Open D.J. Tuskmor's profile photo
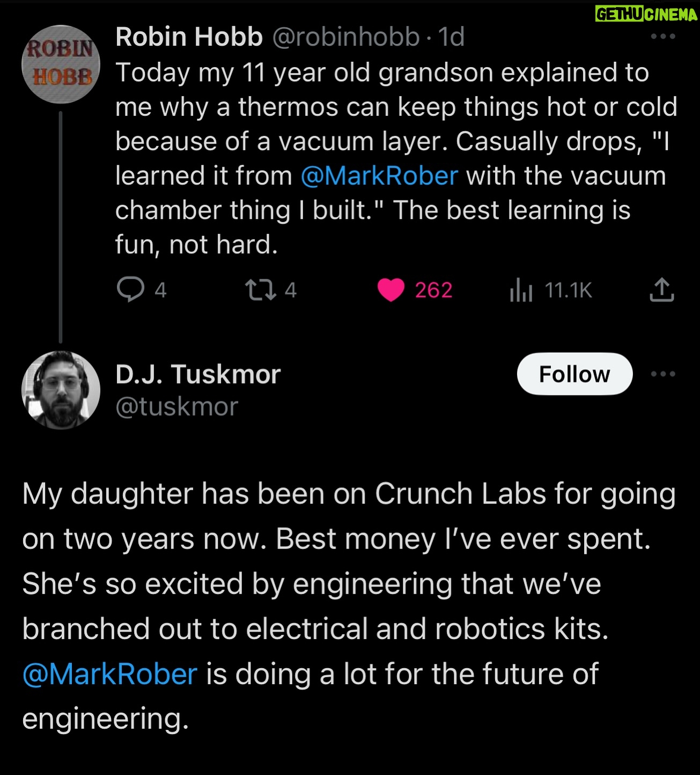Viewport: 700px width, 775px height. 61,390
